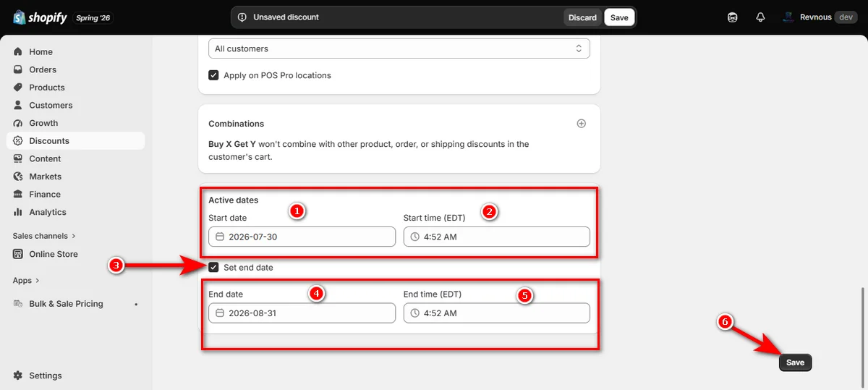The height and width of the screenshot is (390, 868).
Task: Click the Spring '26 edition badge
Action: (x=93, y=17)
